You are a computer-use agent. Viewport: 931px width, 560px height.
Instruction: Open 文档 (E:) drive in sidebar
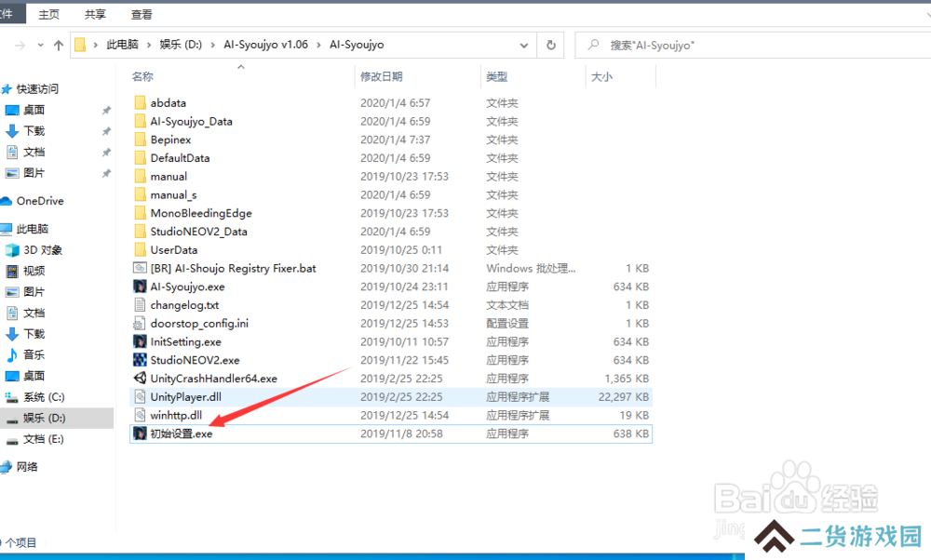(x=43, y=439)
